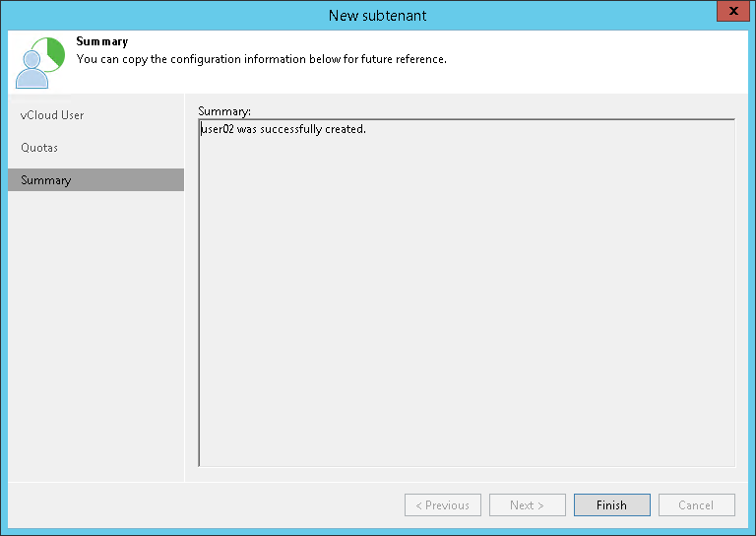Image resolution: width=756 pixels, height=536 pixels.
Task: Click the 'Summary:' field label
Action: point(224,111)
